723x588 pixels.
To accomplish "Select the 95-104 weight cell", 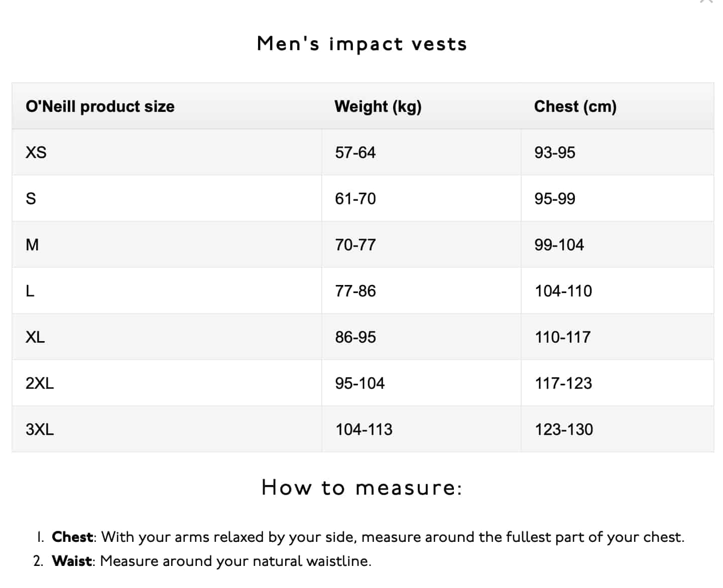I will [360, 383].
